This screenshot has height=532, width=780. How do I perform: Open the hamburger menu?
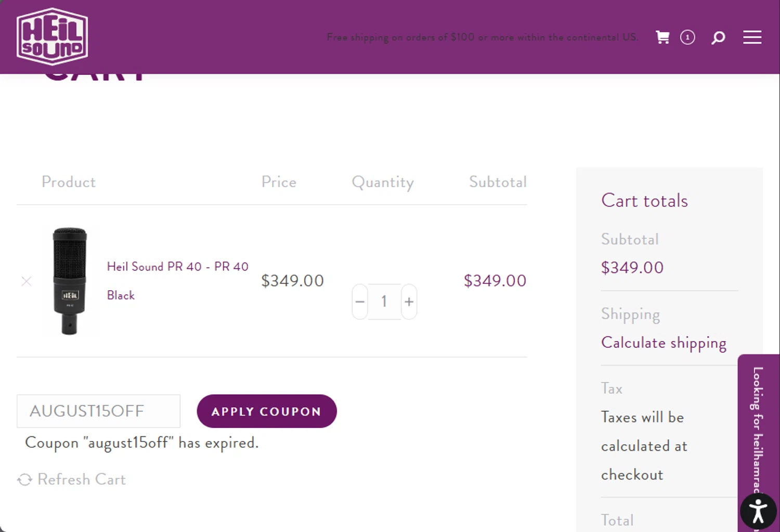click(x=752, y=37)
